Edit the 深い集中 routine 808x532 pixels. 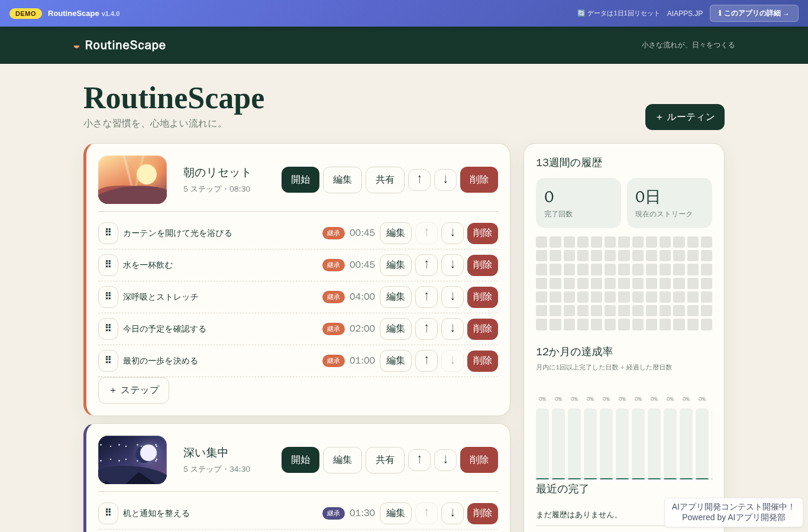[342, 460]
